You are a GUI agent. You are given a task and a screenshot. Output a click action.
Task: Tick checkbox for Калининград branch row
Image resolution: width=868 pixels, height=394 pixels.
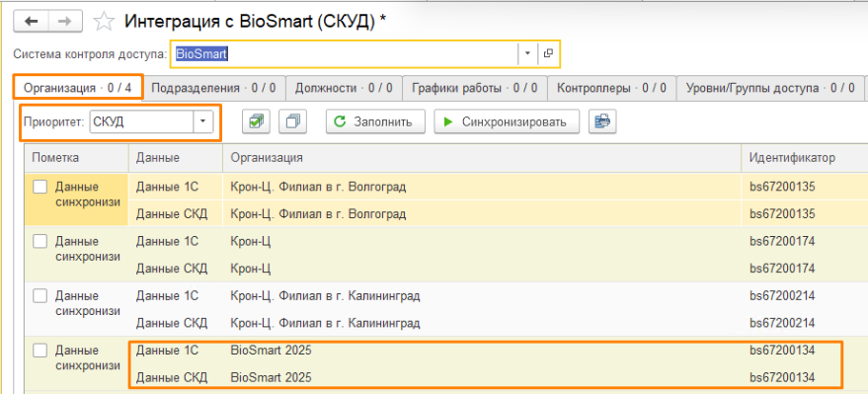pos(39,296)
